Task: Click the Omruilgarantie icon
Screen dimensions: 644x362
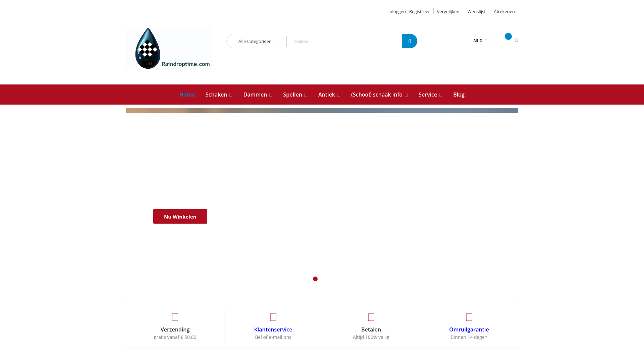Action: [469, 317]
